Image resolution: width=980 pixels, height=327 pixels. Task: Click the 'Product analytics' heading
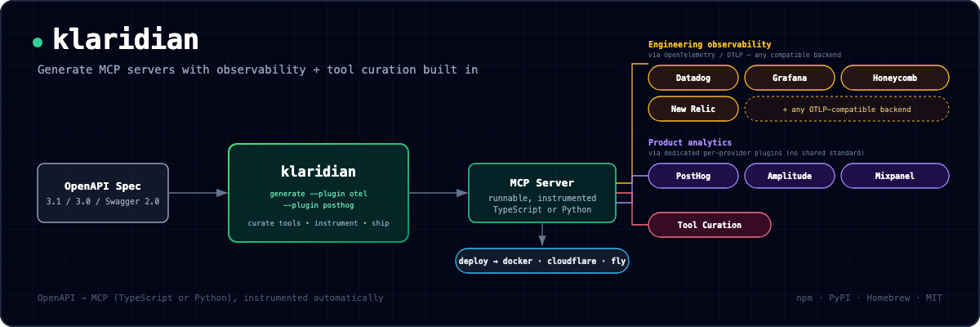[690, 142]
